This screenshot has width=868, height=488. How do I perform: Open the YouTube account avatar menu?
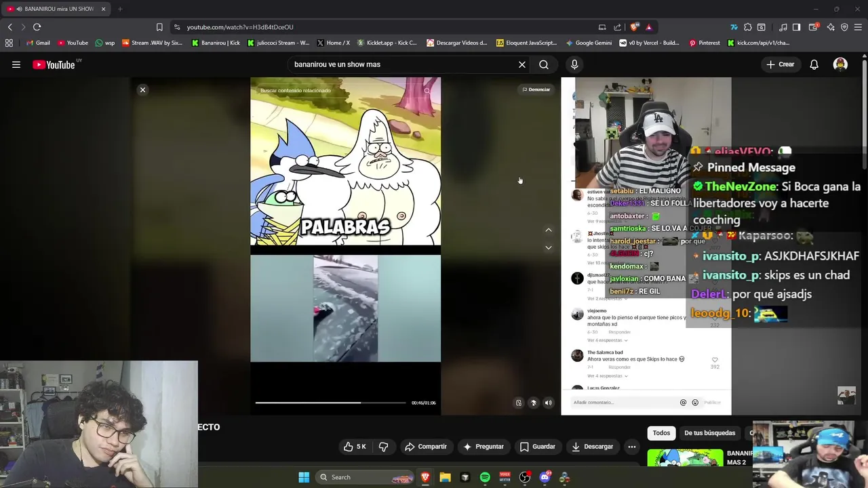[x=840, y=64]
